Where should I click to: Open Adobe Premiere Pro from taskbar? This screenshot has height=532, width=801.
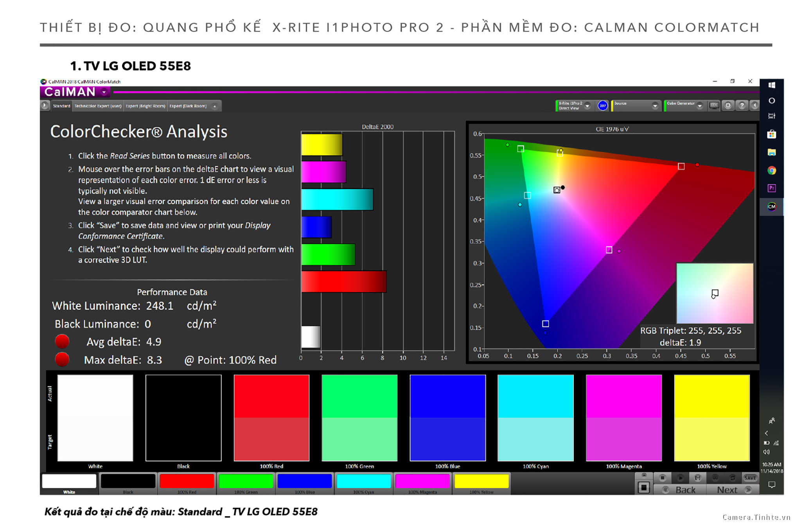(x=772, y=188)
